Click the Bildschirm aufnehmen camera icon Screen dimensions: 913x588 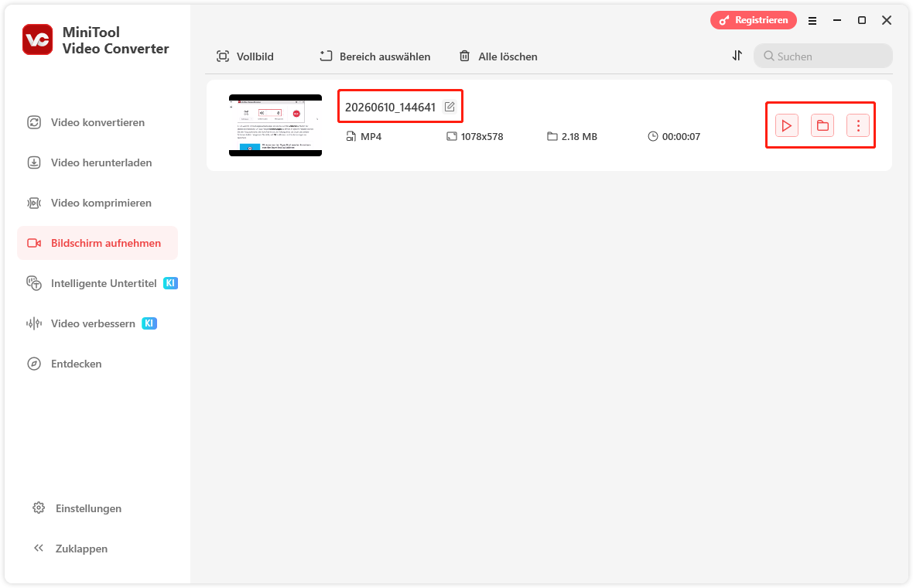point(34,243)
